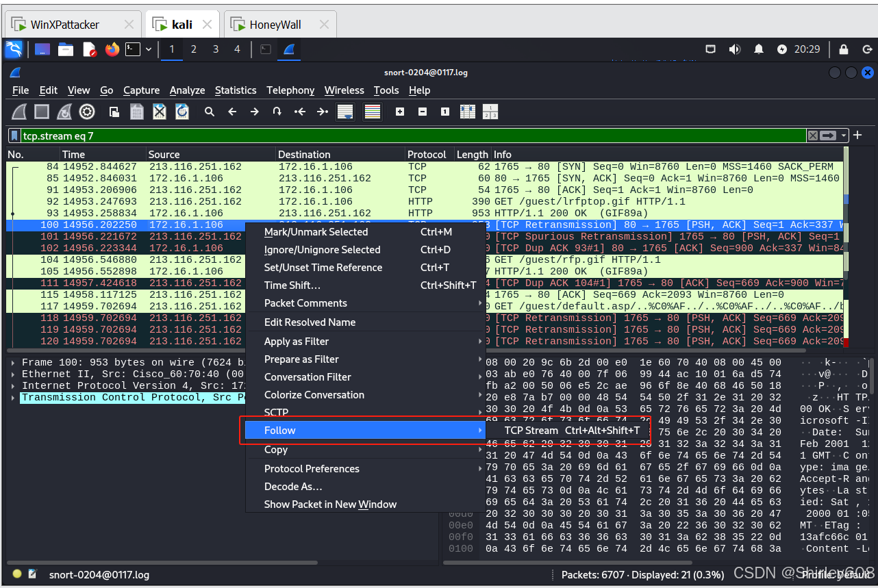Open notifications bell in the panel
The height and width of the screenshot is (588, 878).
[x=759, y=49]
